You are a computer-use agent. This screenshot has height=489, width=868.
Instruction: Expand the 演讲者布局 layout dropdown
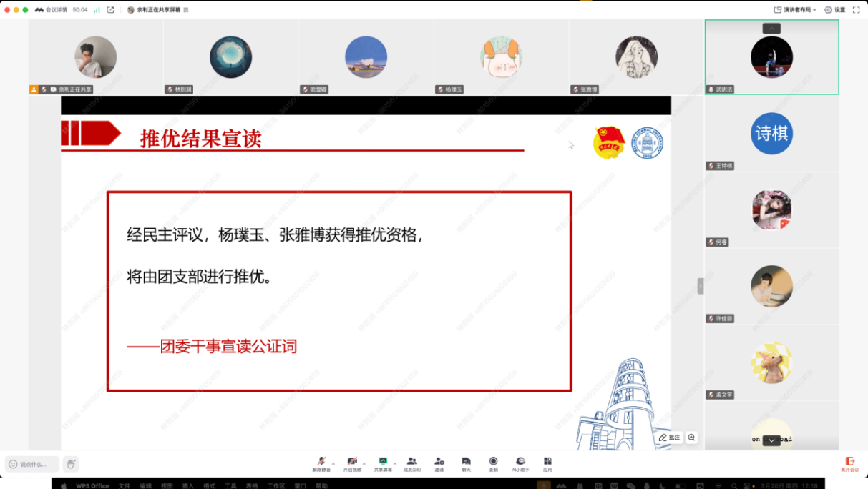(795, 10)
